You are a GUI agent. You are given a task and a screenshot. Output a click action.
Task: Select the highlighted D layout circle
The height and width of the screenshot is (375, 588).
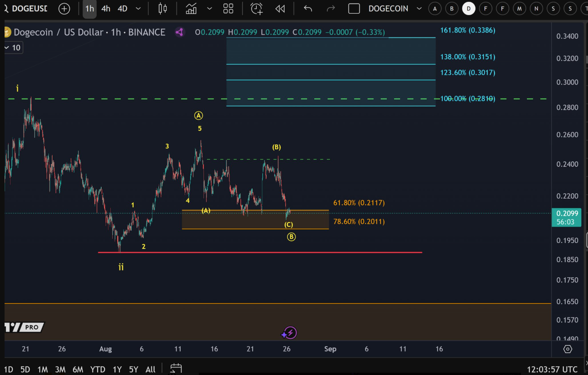click(x=468, y=9)
